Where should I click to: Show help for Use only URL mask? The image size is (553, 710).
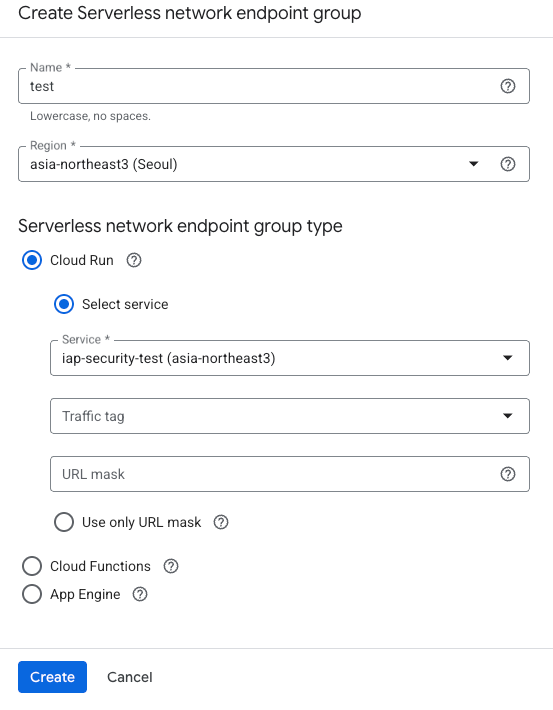[221, 522]
